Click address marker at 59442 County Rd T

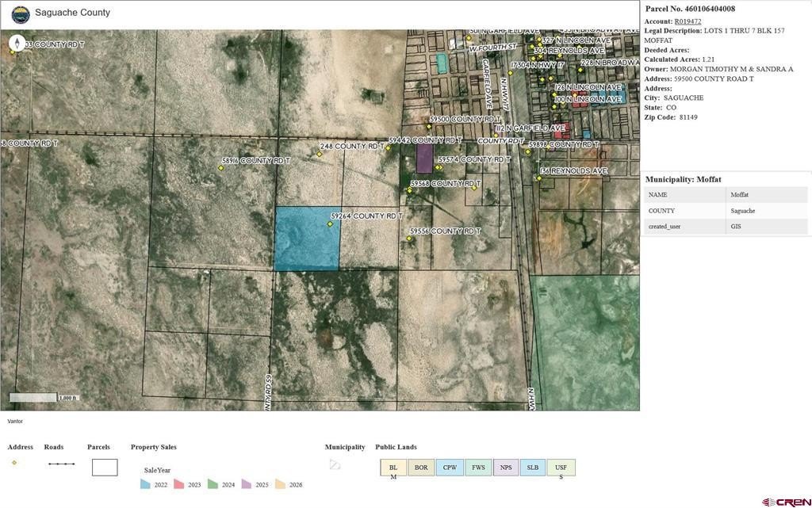click(388, 148)
